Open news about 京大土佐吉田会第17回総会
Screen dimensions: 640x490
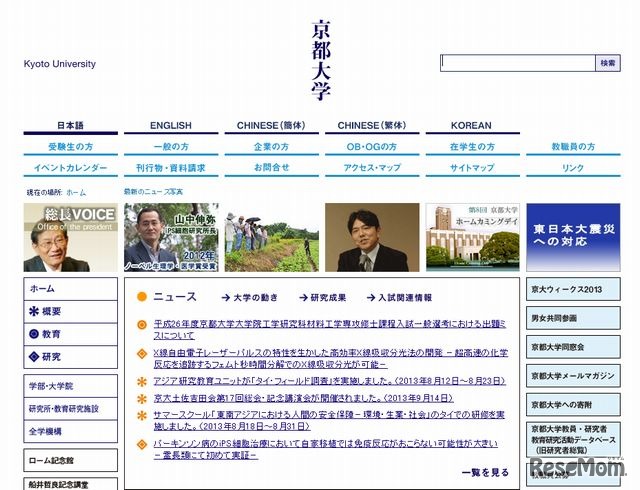(303, 398)
